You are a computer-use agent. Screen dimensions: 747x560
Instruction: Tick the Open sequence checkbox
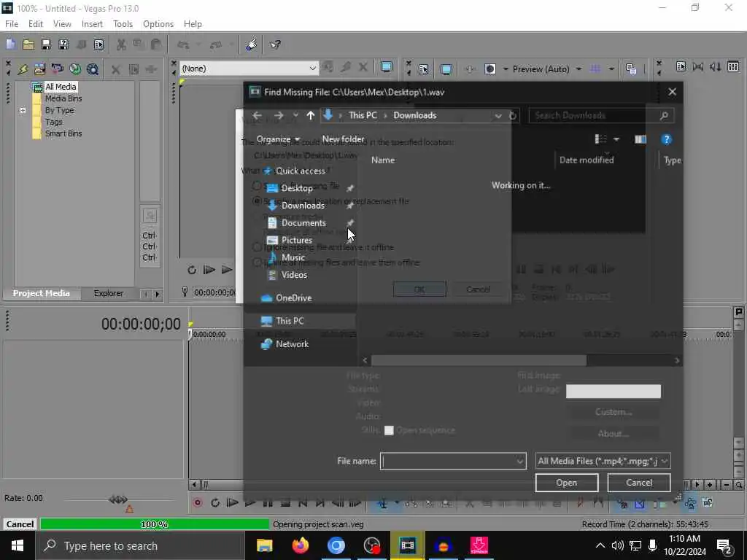point(389,430)
